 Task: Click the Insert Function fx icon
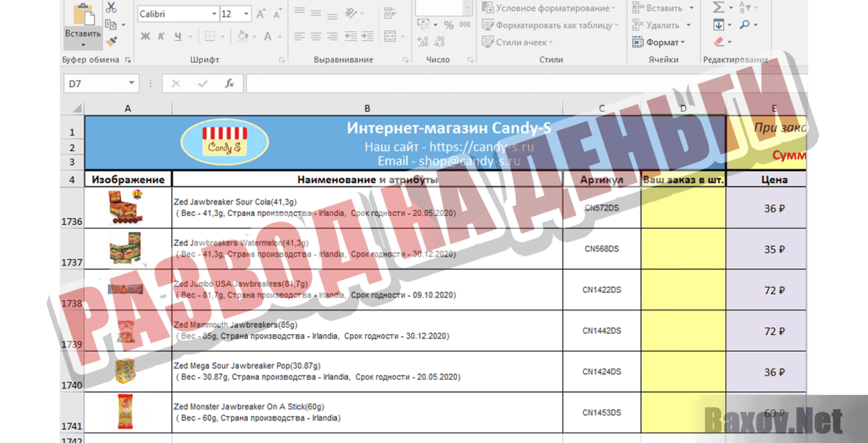(x=229, y=84)
